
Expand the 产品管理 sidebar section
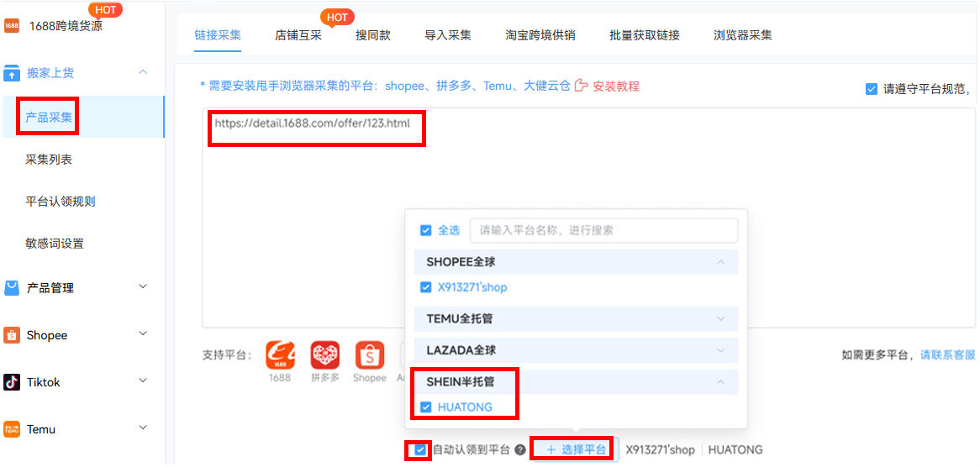[143, 287]
